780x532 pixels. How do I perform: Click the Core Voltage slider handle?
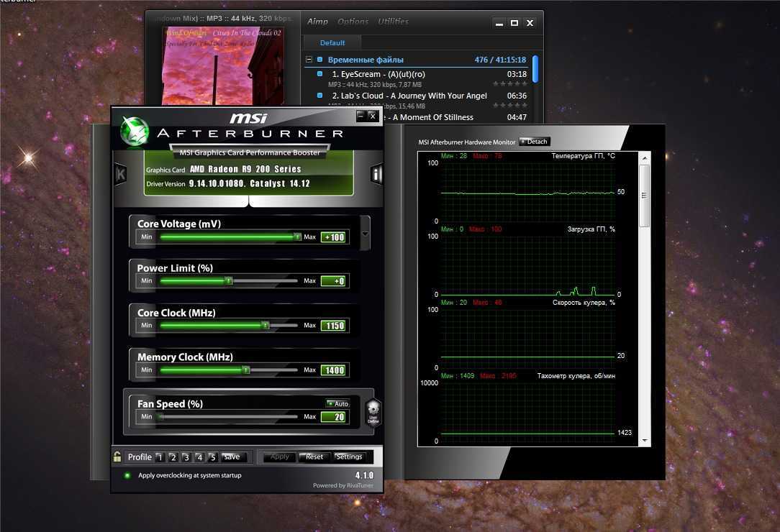(297, 237)
